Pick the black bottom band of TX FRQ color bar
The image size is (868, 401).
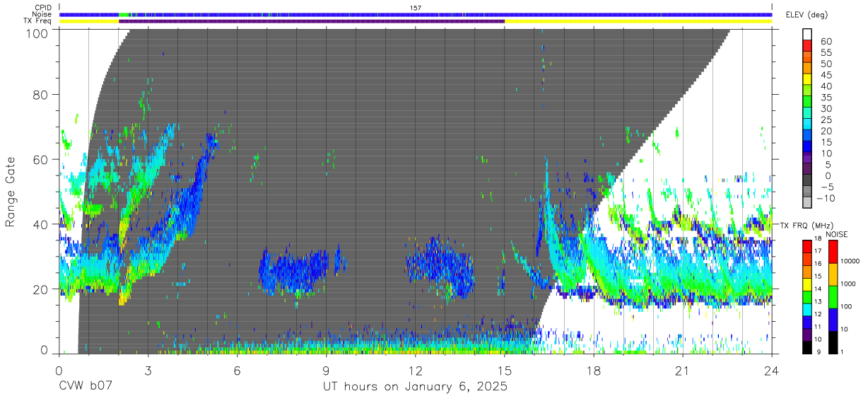[x=808, y=347]
